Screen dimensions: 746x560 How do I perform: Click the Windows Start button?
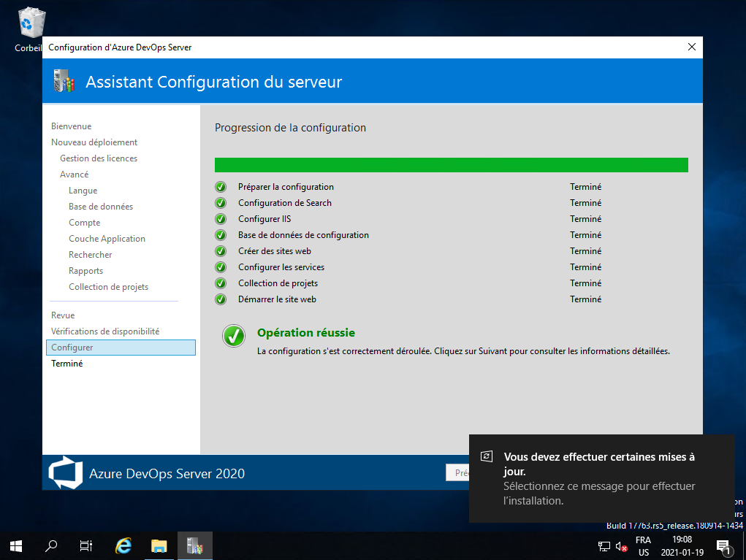(x=15, y=545)
